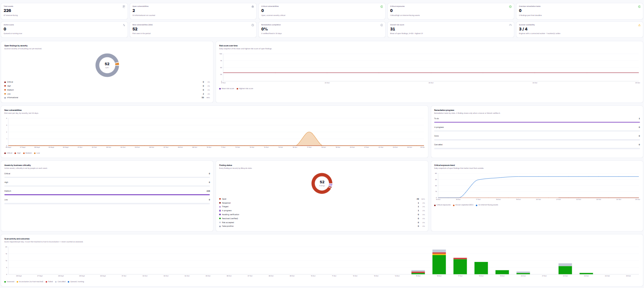This screenshot has width=644, height=288.
Task: Select Awaiting verification finding status row
Action: point(322,214)
